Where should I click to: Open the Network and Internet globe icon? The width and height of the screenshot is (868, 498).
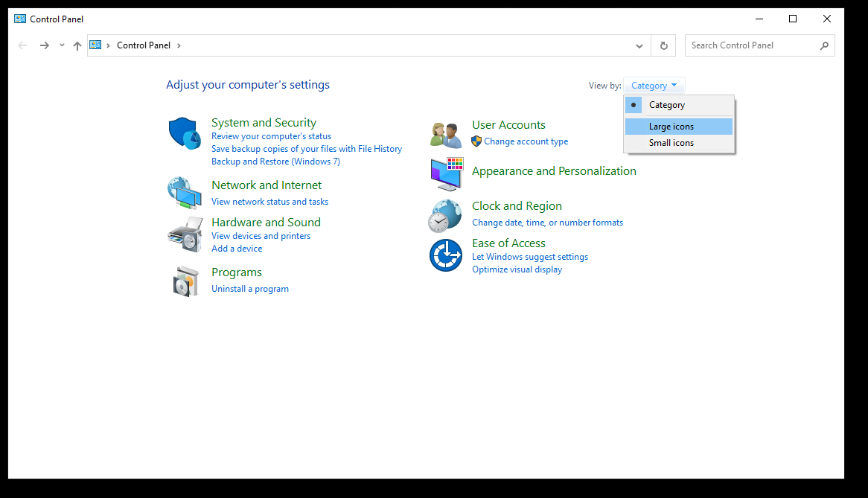point(185,193)
